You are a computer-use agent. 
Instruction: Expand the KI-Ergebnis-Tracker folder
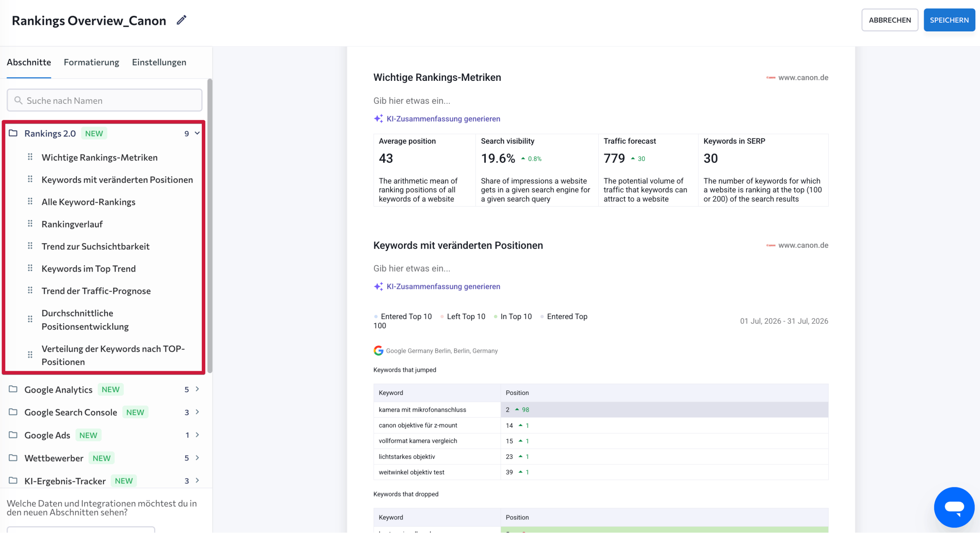197,481
